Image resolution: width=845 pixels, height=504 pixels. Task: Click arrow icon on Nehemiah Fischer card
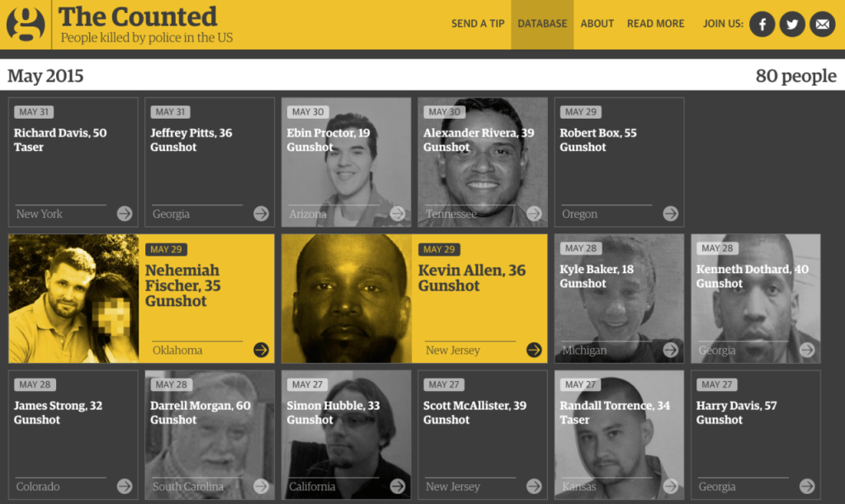261,350
